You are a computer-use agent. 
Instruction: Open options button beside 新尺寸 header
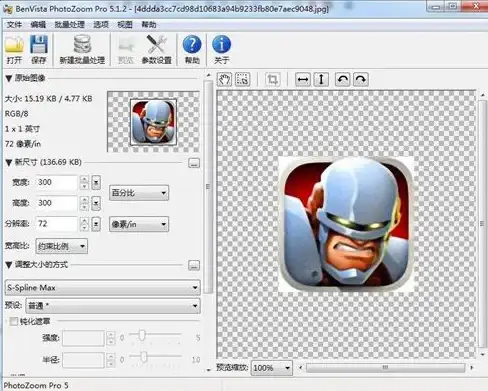pos(194,163)
